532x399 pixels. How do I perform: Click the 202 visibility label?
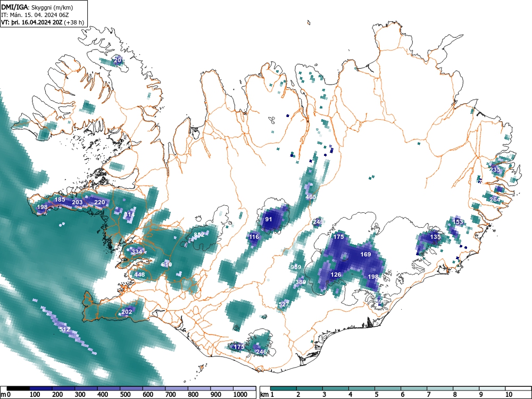coord(127,311)
